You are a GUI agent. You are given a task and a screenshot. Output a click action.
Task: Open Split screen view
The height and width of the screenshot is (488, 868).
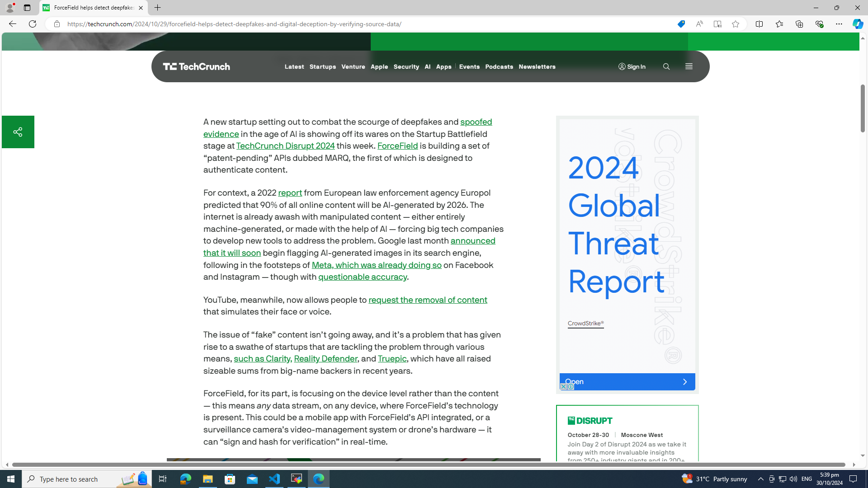click(759, 24)
